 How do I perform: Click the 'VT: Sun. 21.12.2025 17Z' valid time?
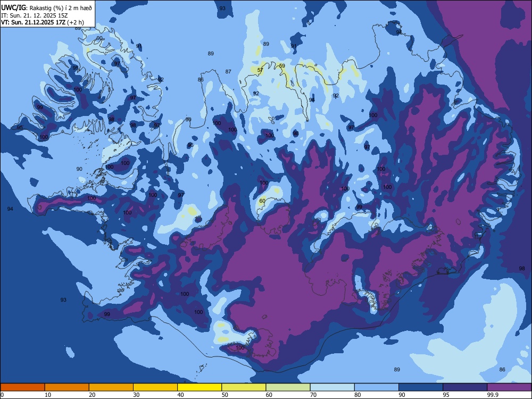pos(33,22)
